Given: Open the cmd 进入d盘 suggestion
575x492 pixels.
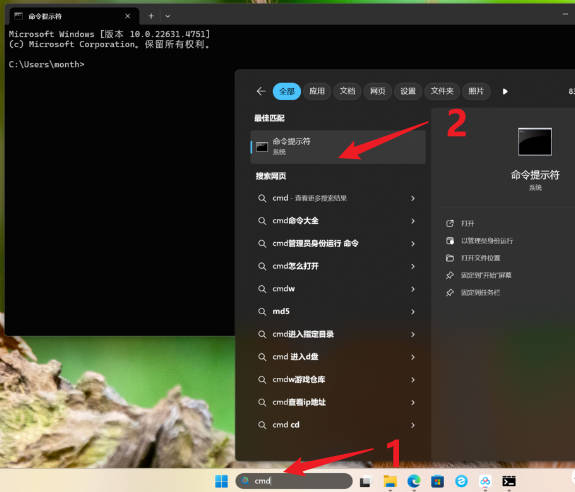Looking at the screenshot, I should click(338, 357).
